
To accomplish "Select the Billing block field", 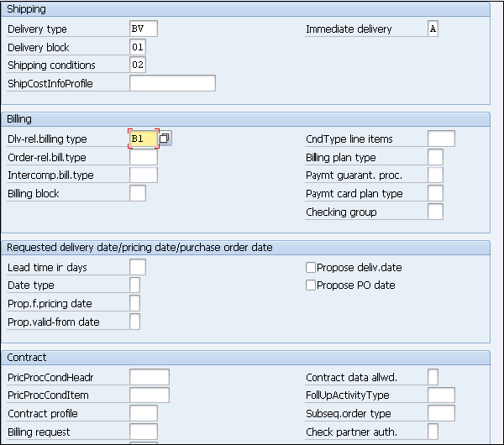I will point(138,193).
